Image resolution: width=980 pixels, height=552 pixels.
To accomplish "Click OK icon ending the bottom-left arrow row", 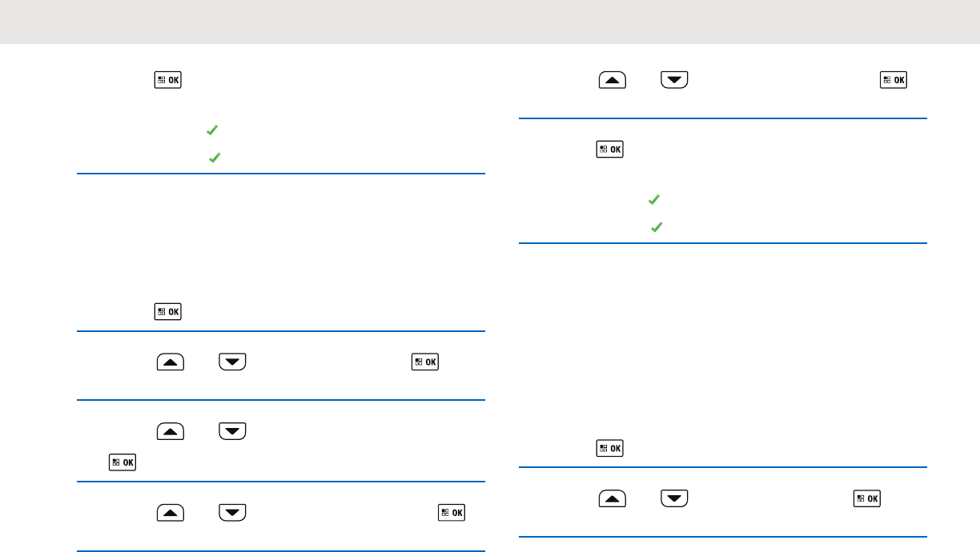I will pyautogui.click(x=452, y=511).
